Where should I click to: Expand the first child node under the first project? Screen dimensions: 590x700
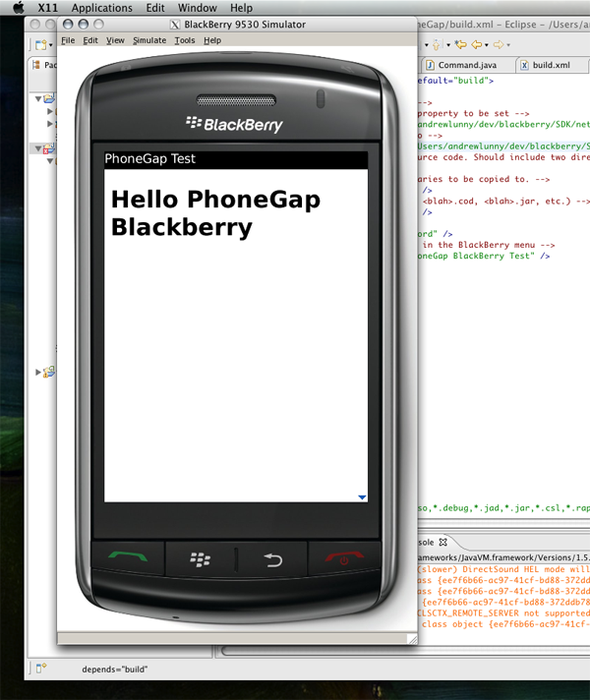(50, 111)
